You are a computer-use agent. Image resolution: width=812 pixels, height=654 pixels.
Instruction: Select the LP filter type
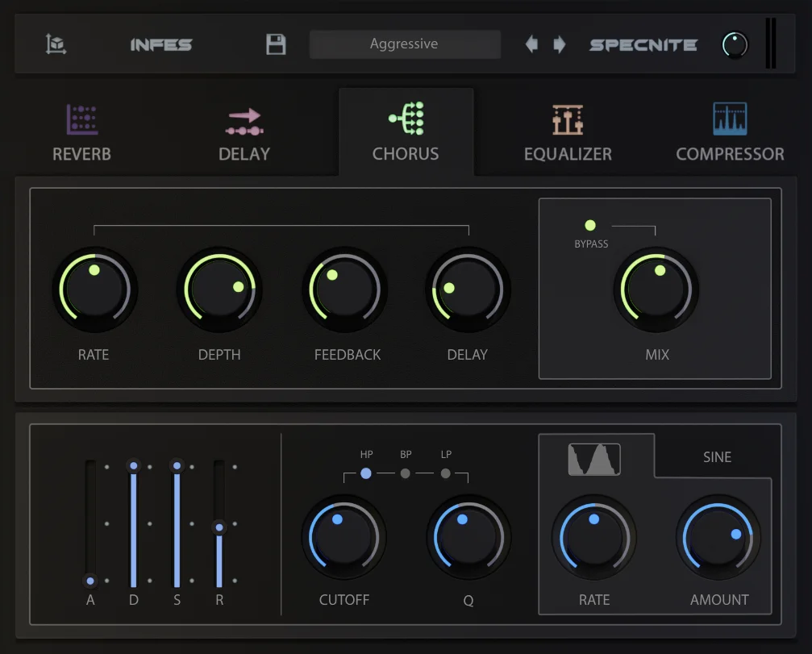(445, 473)
